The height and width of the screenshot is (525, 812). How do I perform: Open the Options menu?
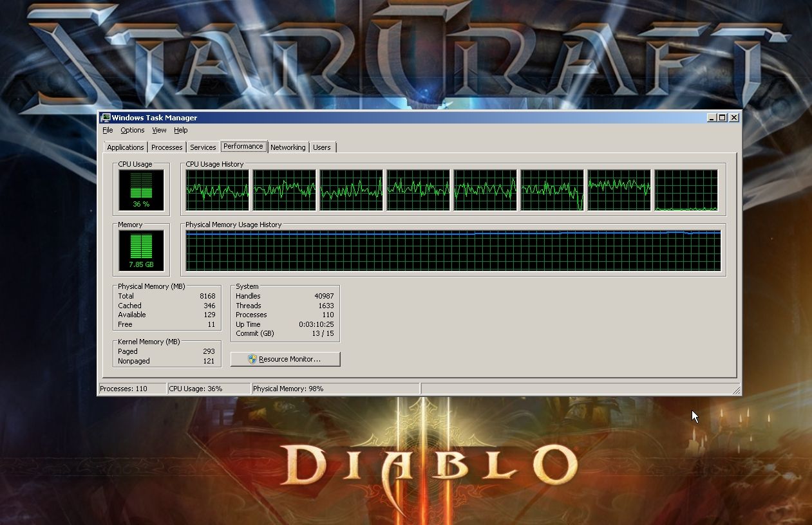coord(133,130)
